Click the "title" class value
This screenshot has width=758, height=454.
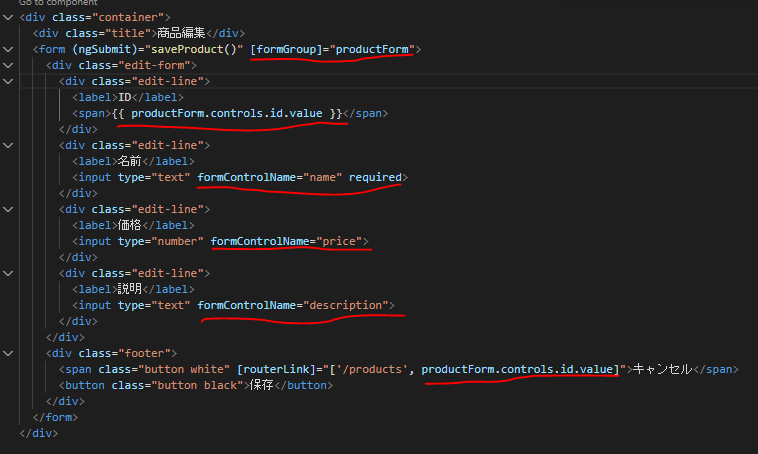click(x=128, y=33)
